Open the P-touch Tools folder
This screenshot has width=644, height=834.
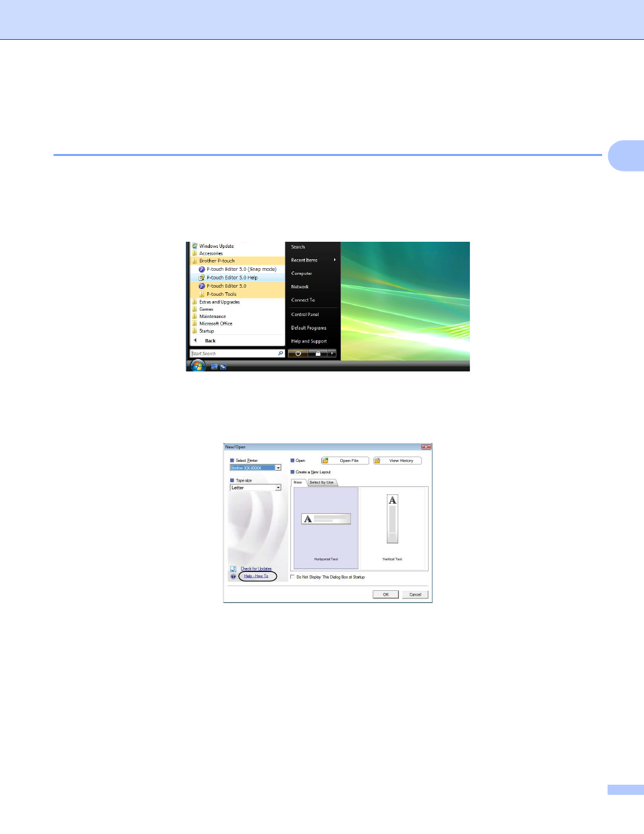221,294
